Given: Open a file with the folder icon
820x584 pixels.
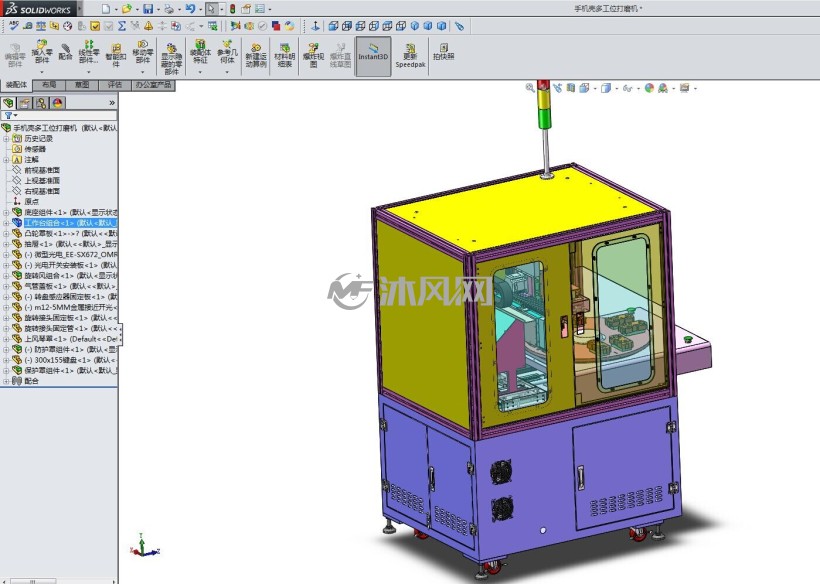Looking at the screenshot, I should 127,9.
